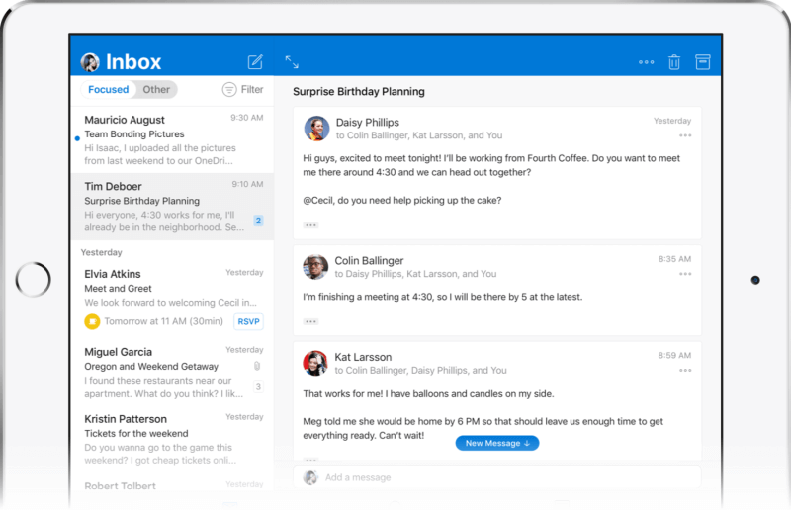Click the Inbox title heading
Screen dimensions: 791x532
tap(133, 61)
